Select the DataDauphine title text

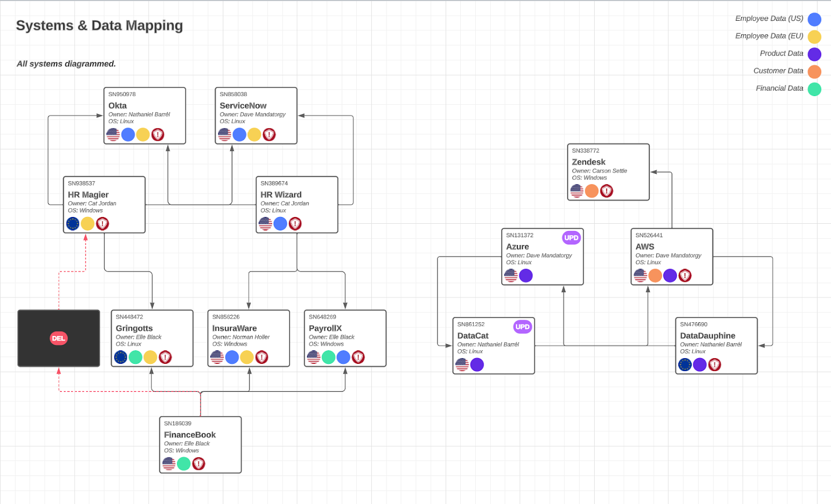pyautogui.click(x=707, y=335)
